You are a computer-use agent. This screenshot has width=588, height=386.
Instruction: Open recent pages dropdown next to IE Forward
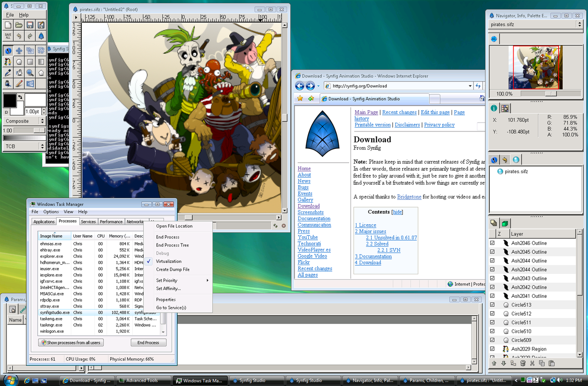pos(318,86)
